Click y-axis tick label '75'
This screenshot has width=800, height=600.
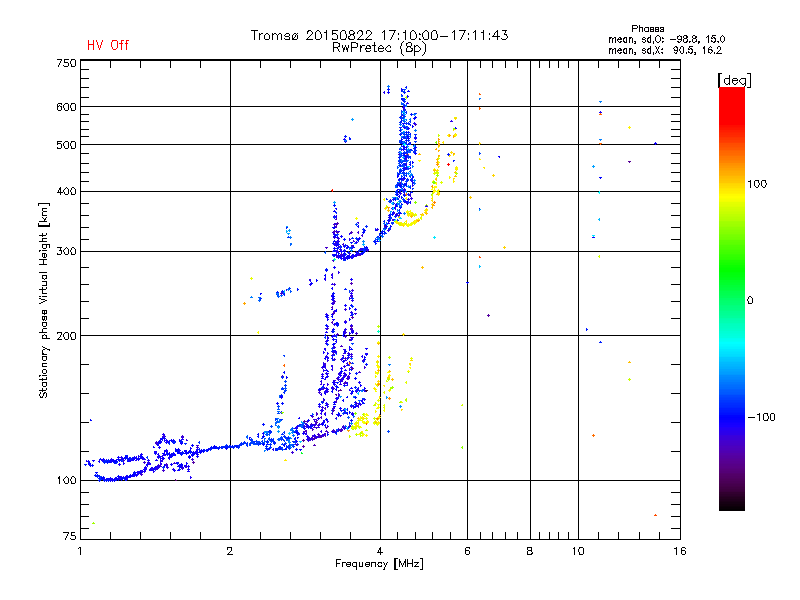coord(70,536)
